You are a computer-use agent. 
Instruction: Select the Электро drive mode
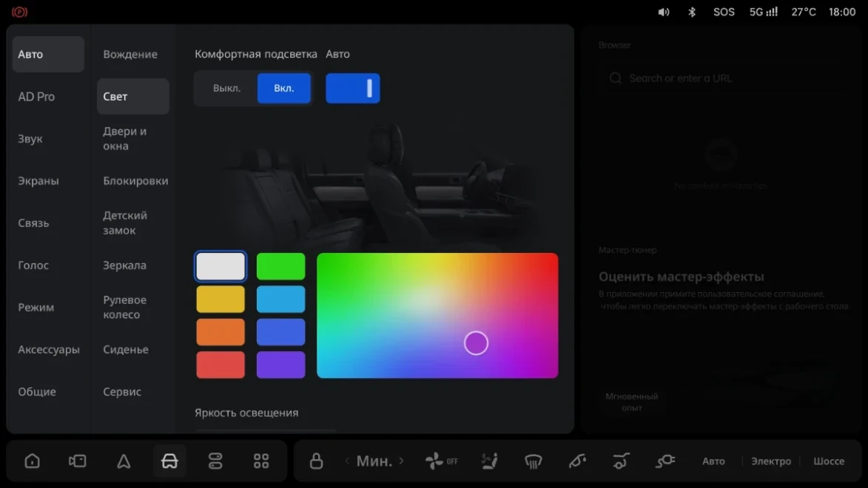tap(771, 461)
